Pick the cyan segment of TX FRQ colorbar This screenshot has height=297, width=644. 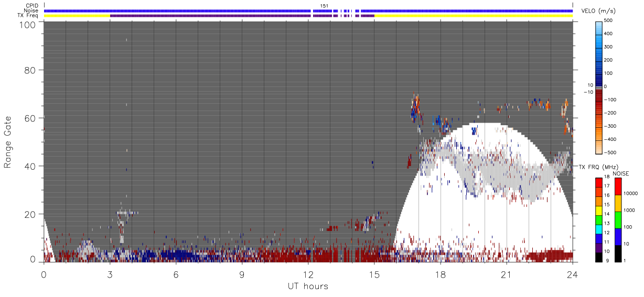pyautogui.click(x=599, y=229)
